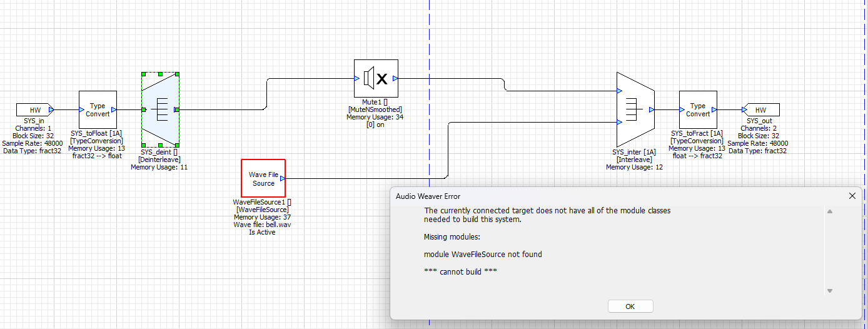Screen dimensions: 868x329
Task: Click the Mute1 module output pin
Action: [x=395, y=79]
